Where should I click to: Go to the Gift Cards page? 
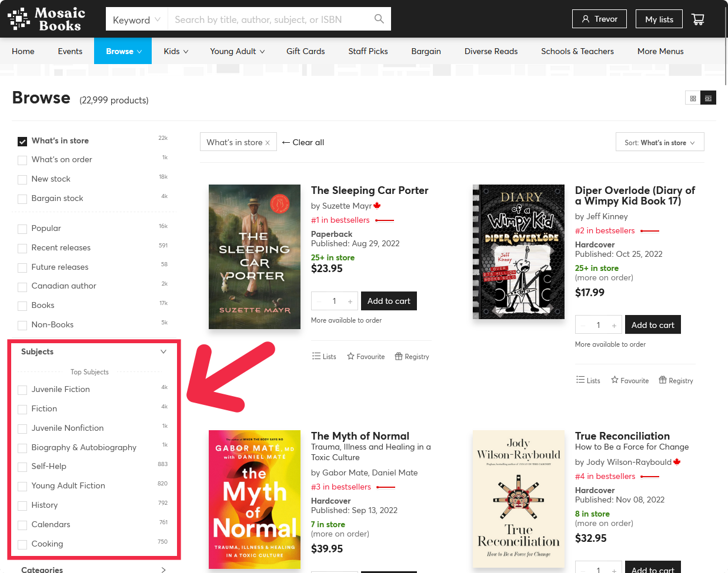point(305,51)
